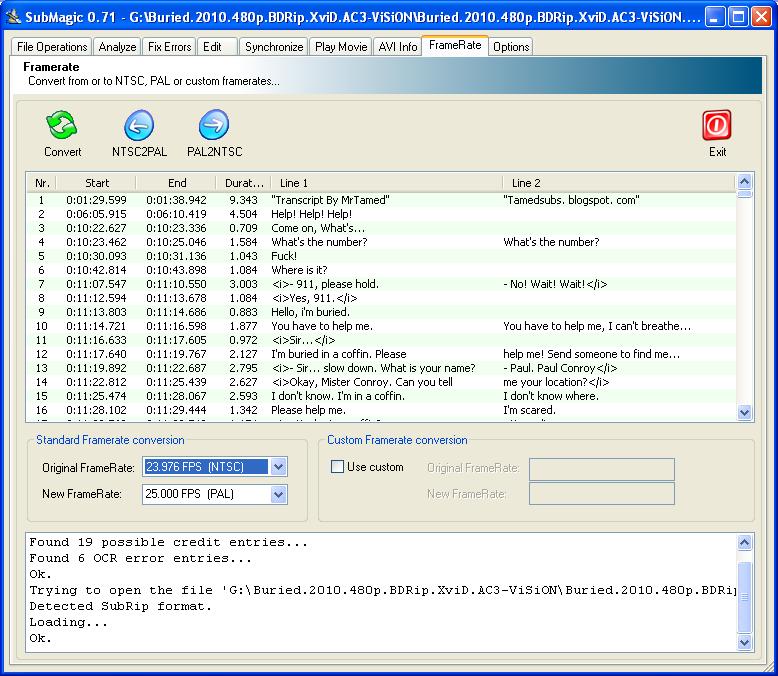778x676 pixels.
Task: Click the Durat... column header
Action: (x=244, y=183)
